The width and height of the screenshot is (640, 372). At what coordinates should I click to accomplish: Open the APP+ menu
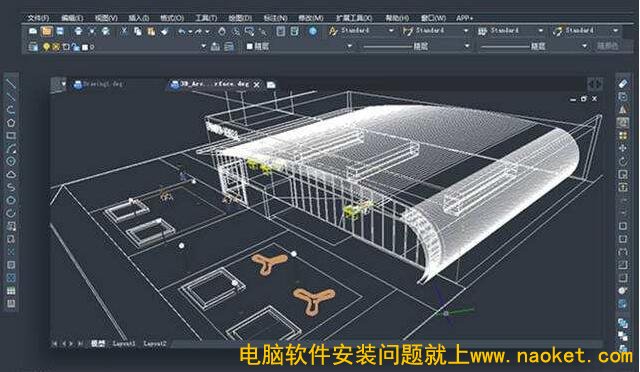pos(464,18)
